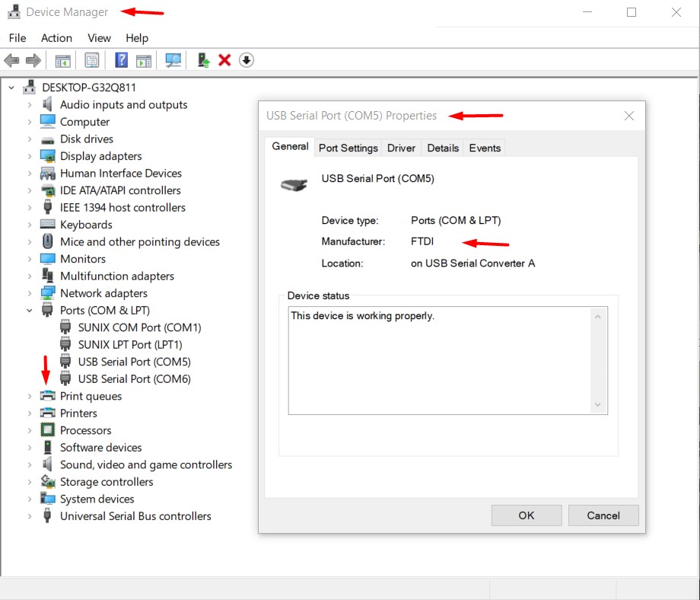700x600 pixels.
Task: Expand Universal Serial Bus controllers node
Action: coord(30,516)
